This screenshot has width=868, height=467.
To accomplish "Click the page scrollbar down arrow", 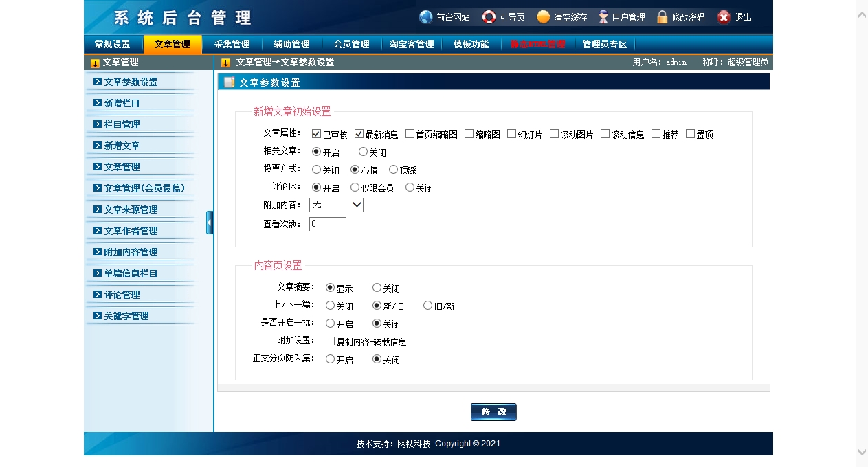I will click(x=862, y=452).
